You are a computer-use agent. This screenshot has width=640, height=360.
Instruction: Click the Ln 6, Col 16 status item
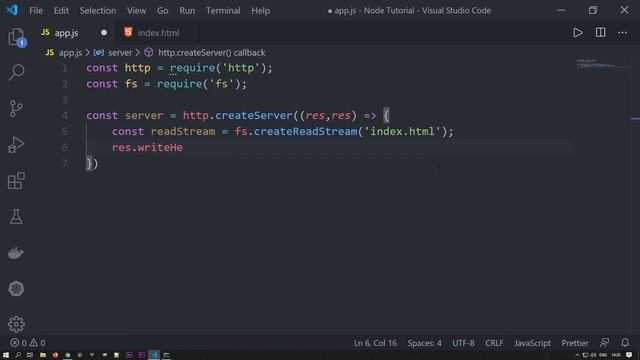(x=375, y=343)
